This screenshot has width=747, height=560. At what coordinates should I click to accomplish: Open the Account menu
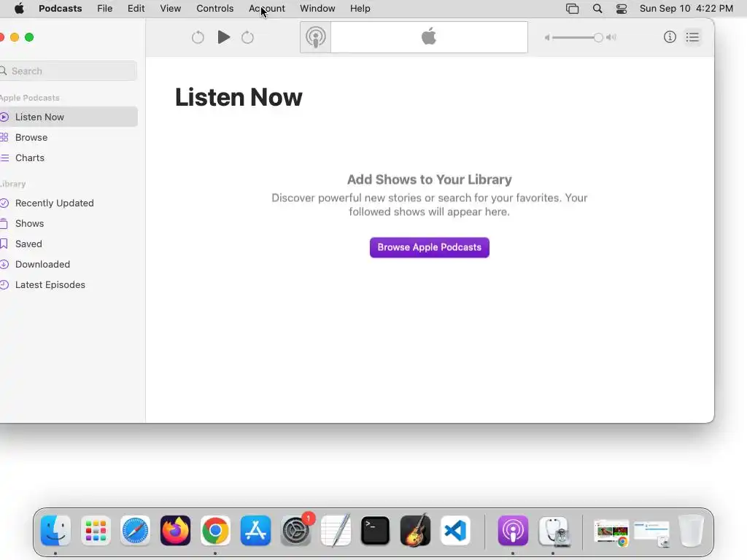(267, 9)
